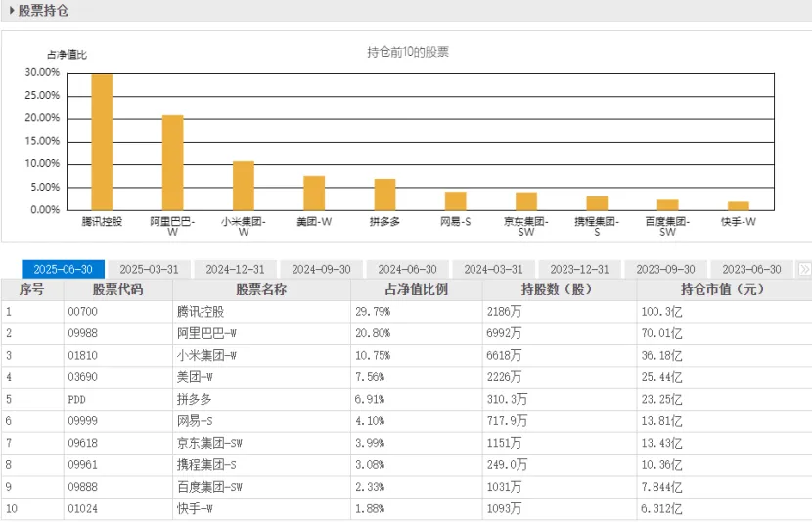Open the 2024-12-31 holdings tab
812x522 pixels.
(x=235, y=269)
